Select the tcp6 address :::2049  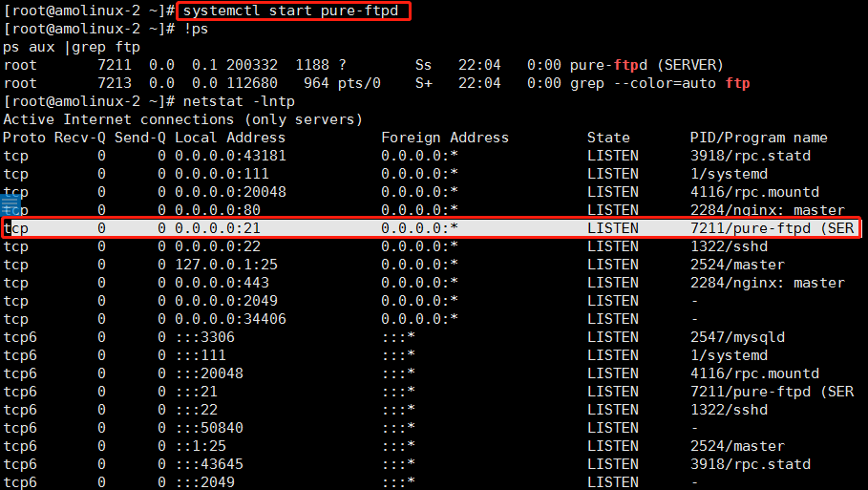point(205,482)
